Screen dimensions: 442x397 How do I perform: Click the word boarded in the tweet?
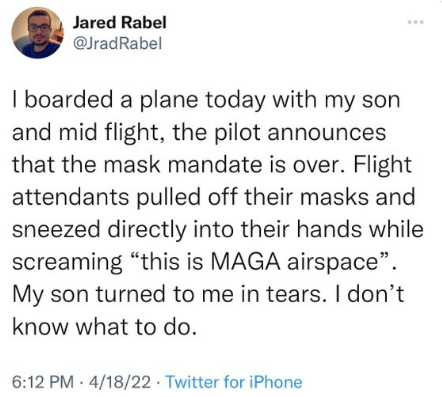click(x=68, y=100)
